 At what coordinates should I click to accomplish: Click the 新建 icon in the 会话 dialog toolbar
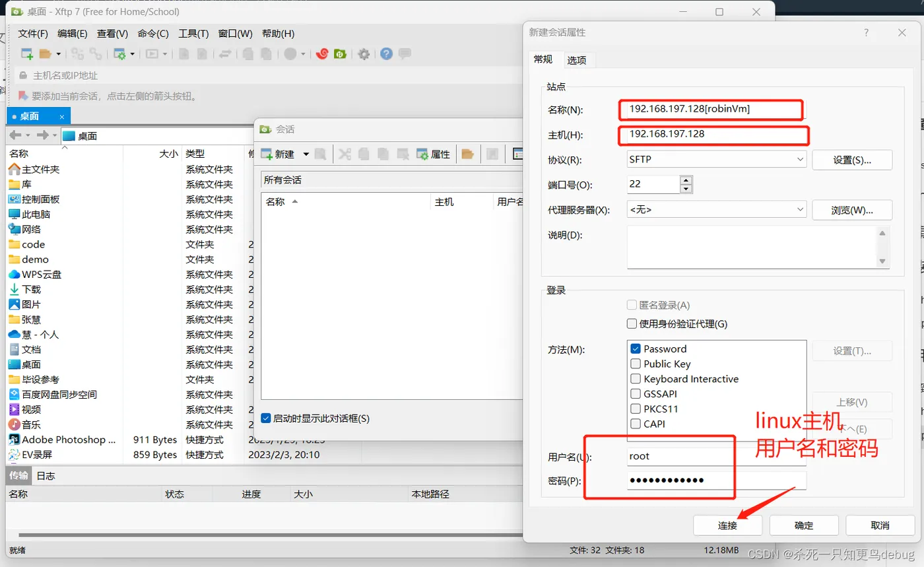point(267,154)
